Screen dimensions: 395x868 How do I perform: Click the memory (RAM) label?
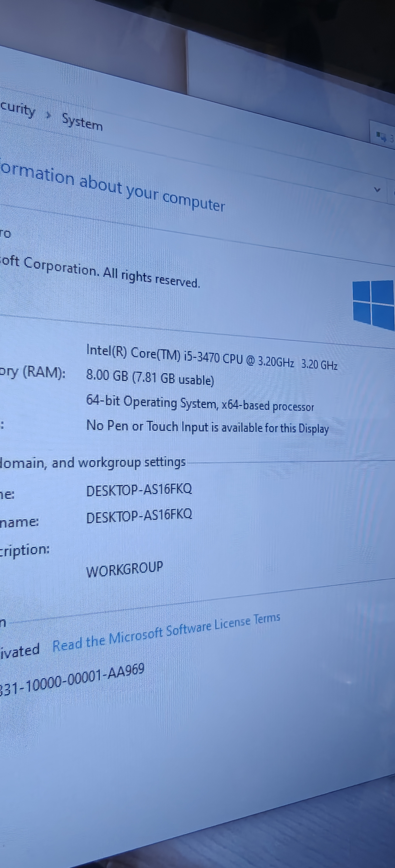pyautogui.click(x=33, y=373)
